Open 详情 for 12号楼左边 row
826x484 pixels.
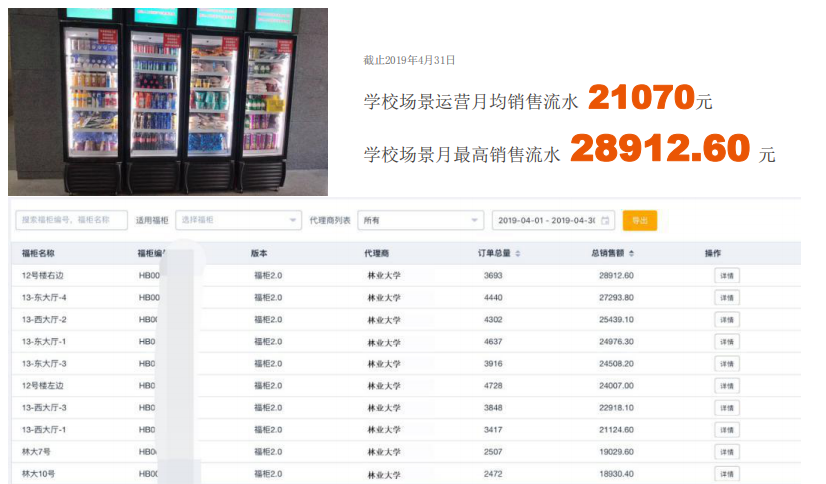pos(727,386)
